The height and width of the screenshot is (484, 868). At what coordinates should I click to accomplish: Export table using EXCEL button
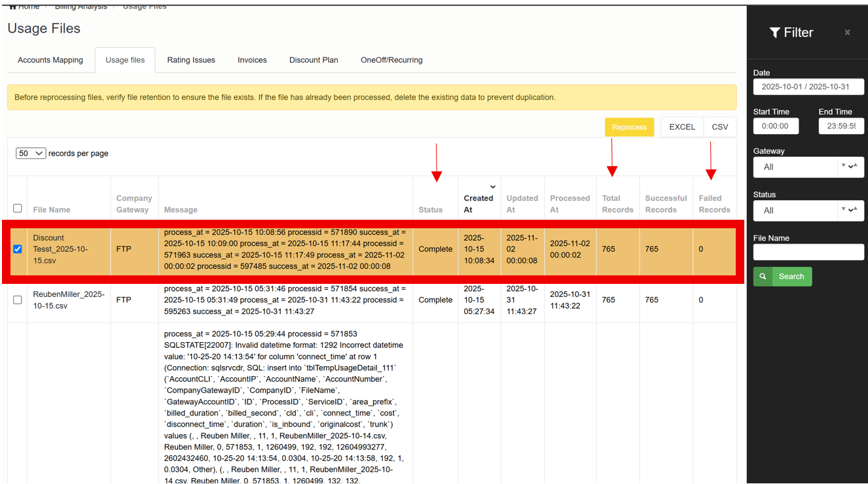(x=681, y=127)
